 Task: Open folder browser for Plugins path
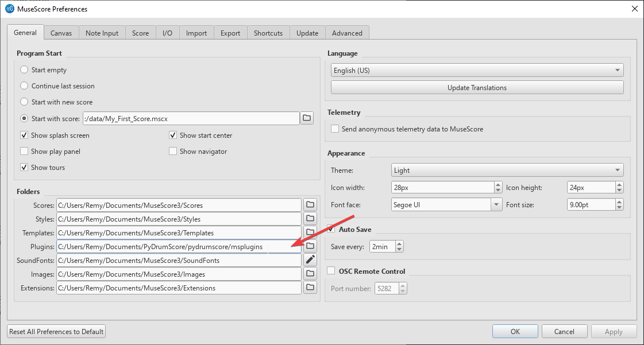[x=310, y=246]
